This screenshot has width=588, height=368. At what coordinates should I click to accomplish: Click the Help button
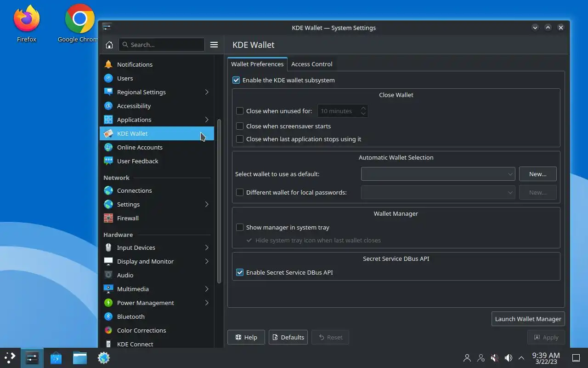point(246,337)
